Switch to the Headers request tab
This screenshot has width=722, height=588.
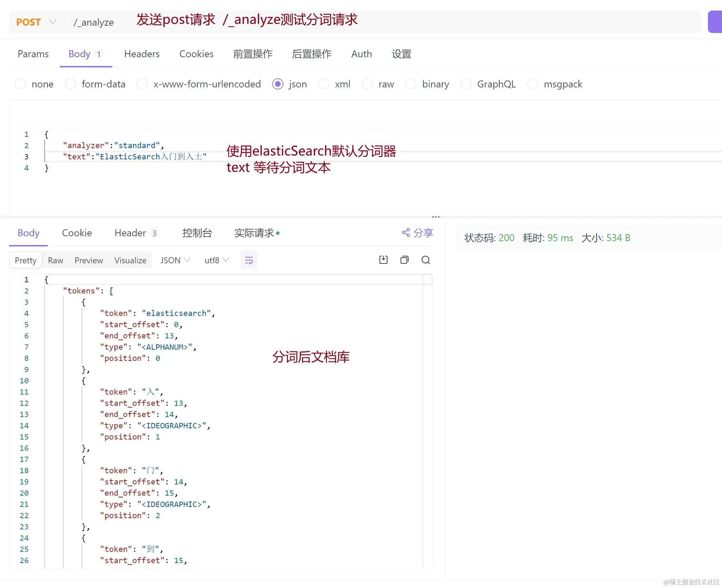pos(142,54)
